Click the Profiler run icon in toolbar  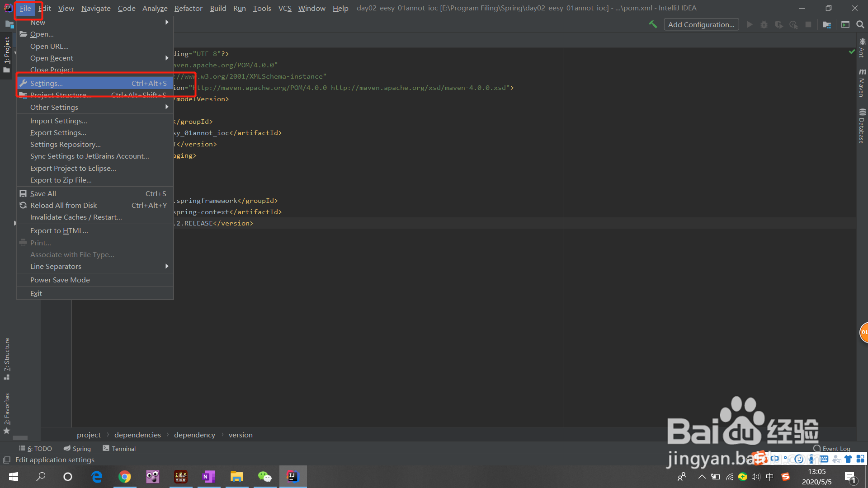pyautogui.click(x=793, y=24)
